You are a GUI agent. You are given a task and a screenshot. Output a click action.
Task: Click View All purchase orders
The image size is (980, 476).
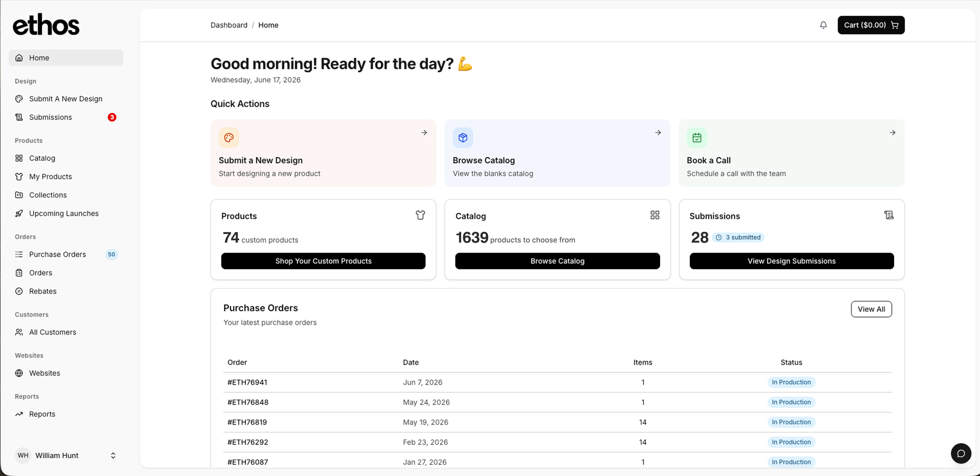[x=871, y=309]
